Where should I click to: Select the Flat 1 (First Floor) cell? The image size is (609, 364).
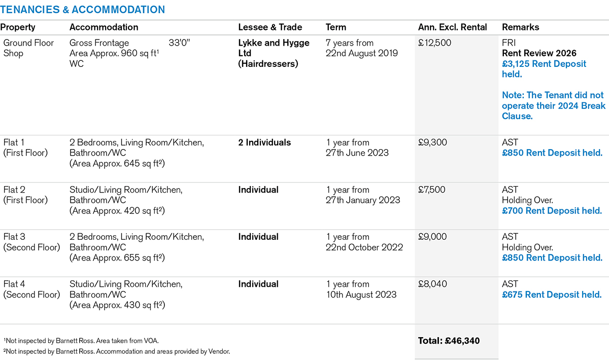[25, 148]
